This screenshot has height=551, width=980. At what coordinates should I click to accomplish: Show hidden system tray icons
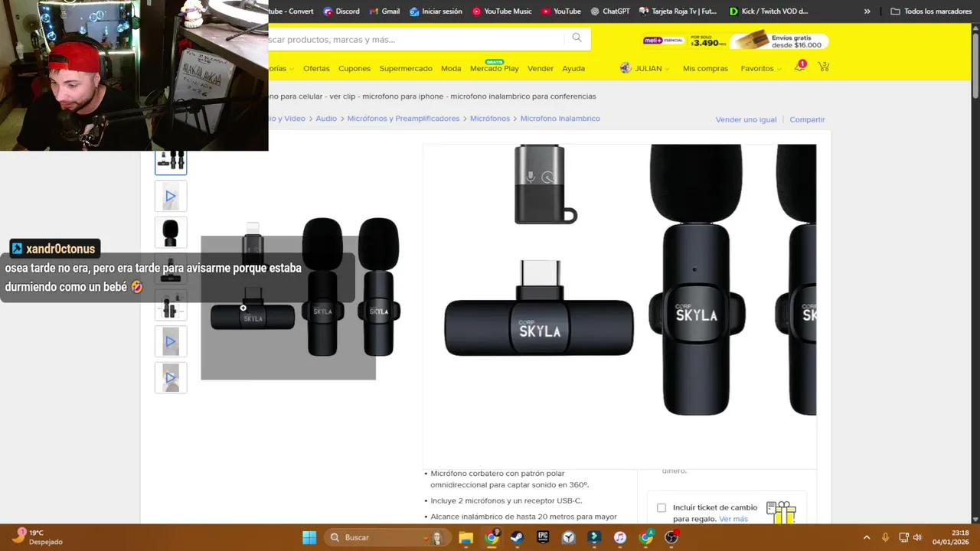coord(866,537)
